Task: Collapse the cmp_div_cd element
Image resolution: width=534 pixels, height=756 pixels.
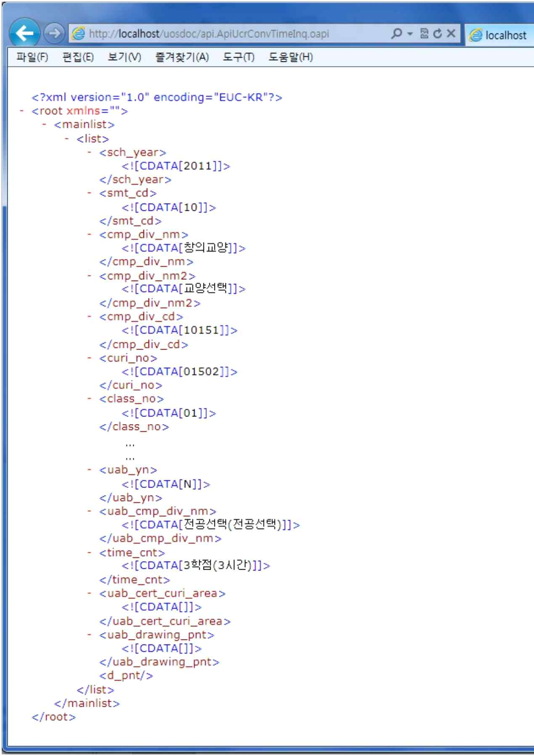Action: (90, 316)
